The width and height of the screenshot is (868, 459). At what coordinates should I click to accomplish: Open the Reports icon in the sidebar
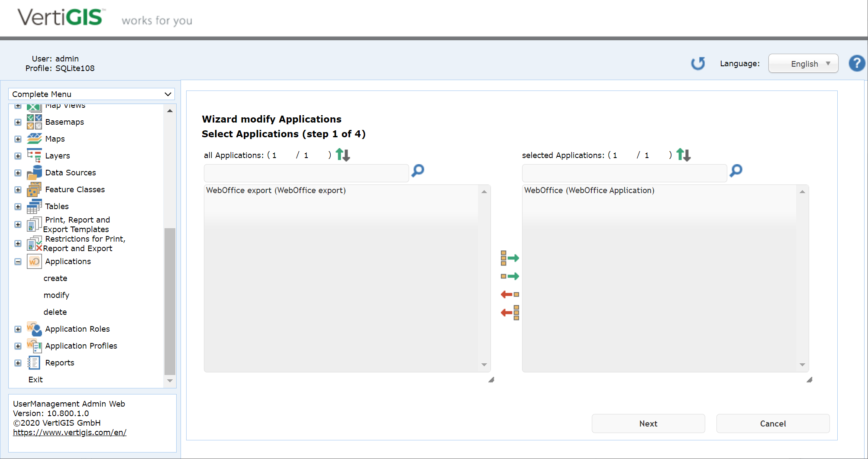(x=34, y=362)
